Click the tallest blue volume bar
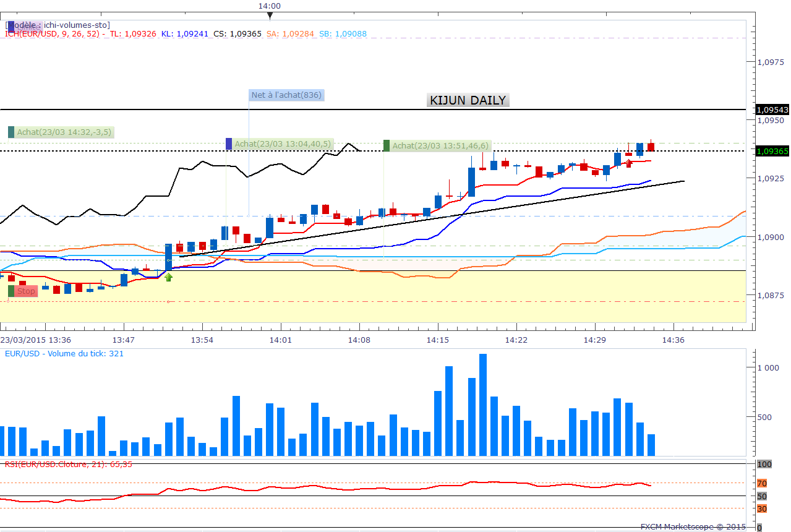Viewport: 791px width, 532px height. (483, 405)
